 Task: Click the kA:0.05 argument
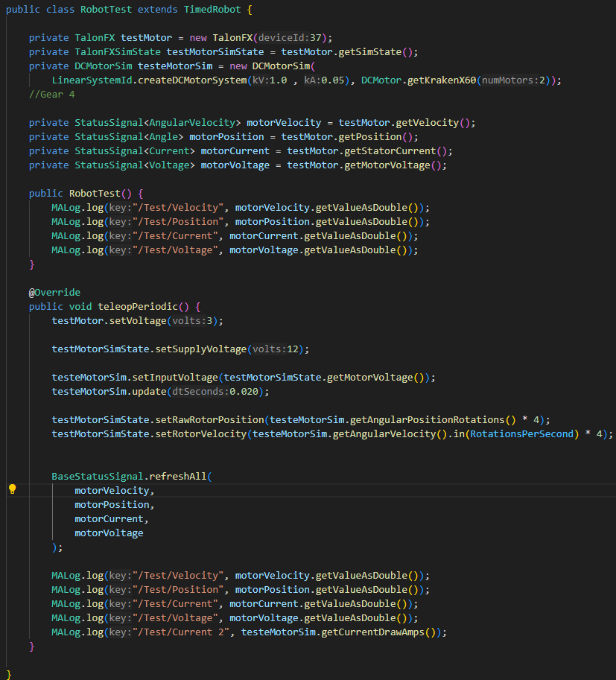pyautogui.click(x=324, y=80)
